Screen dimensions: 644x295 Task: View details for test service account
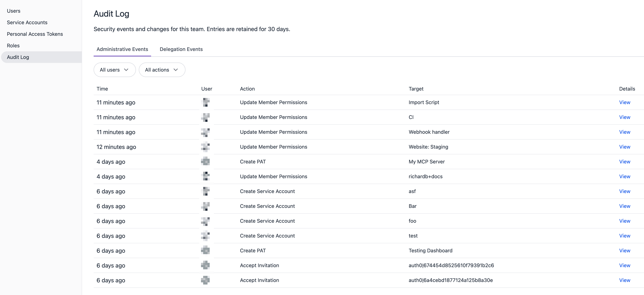[x=624, y=236]
